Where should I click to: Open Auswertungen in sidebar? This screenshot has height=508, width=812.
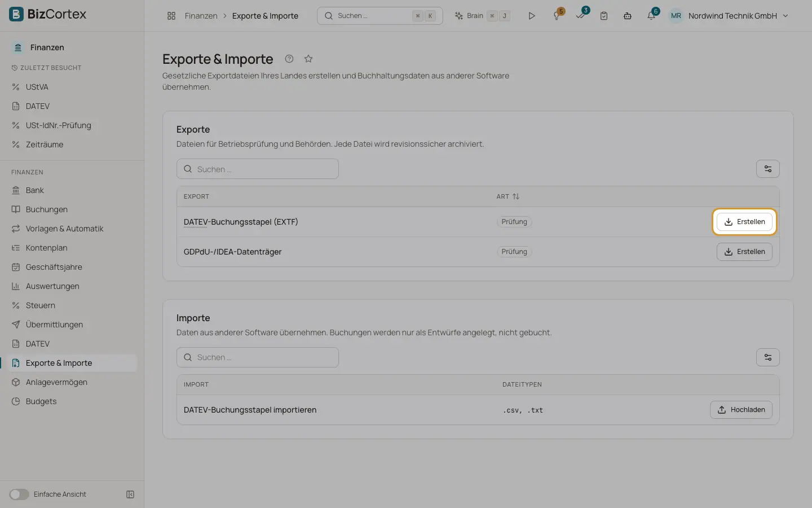click(x=72, y=286)
